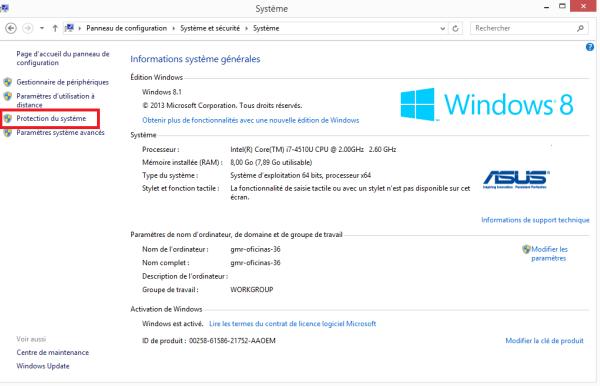Click the ASUS manufacturer logo
Viewport: 600px width, 386px height.
click(x=516, y=179)
